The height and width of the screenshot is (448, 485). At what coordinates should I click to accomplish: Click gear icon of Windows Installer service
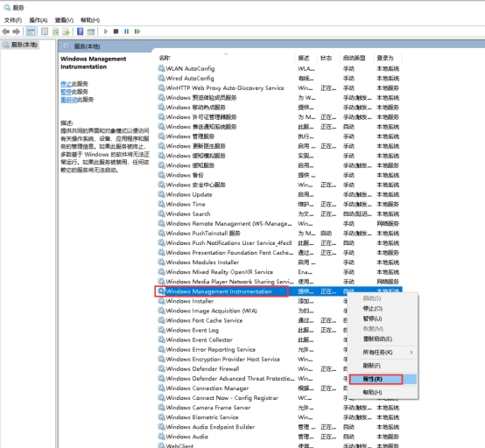click(161, 301)
